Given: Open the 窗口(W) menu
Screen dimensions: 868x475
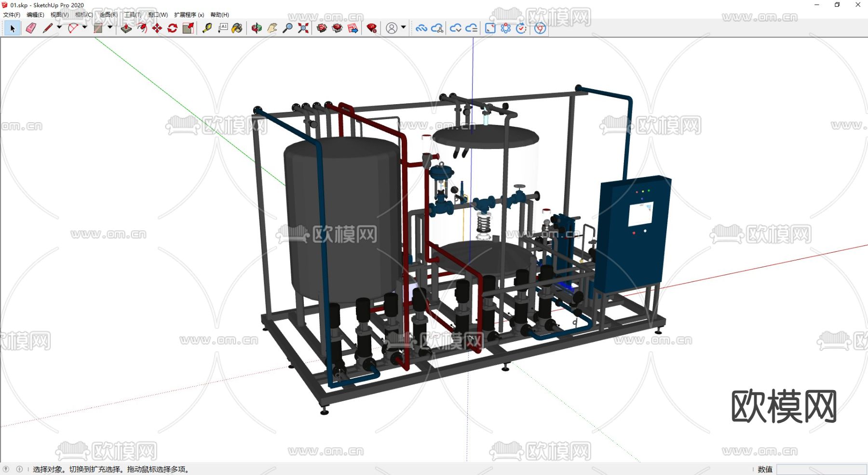Looking at the screenshot, I should pyautogui.click(x=158, y=15).
